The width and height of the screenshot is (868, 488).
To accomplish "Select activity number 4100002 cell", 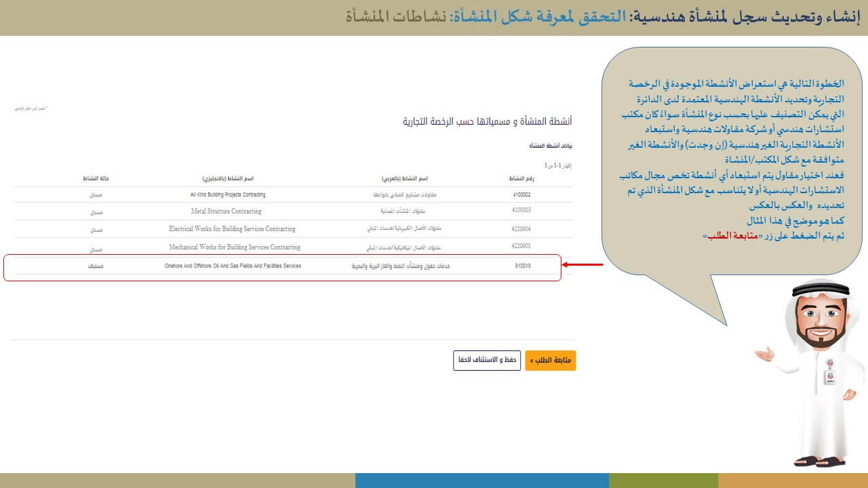I will [x=521, y=195].
